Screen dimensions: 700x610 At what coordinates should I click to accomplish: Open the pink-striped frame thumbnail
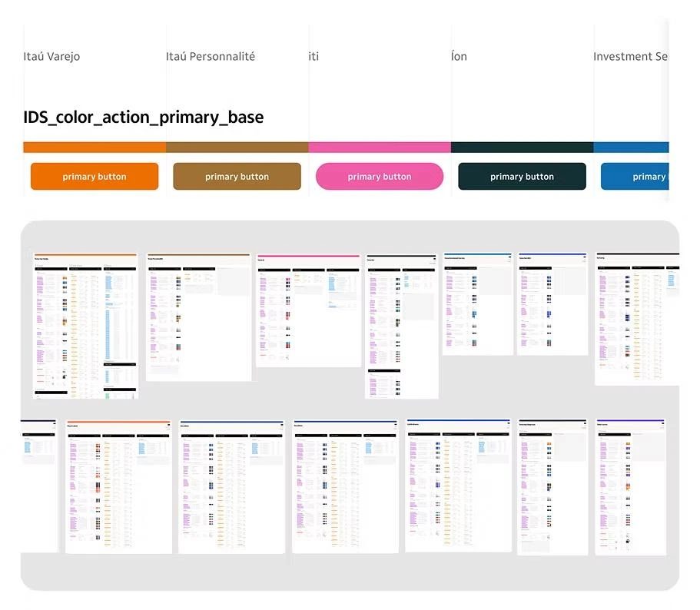click(x=308, y=310)
